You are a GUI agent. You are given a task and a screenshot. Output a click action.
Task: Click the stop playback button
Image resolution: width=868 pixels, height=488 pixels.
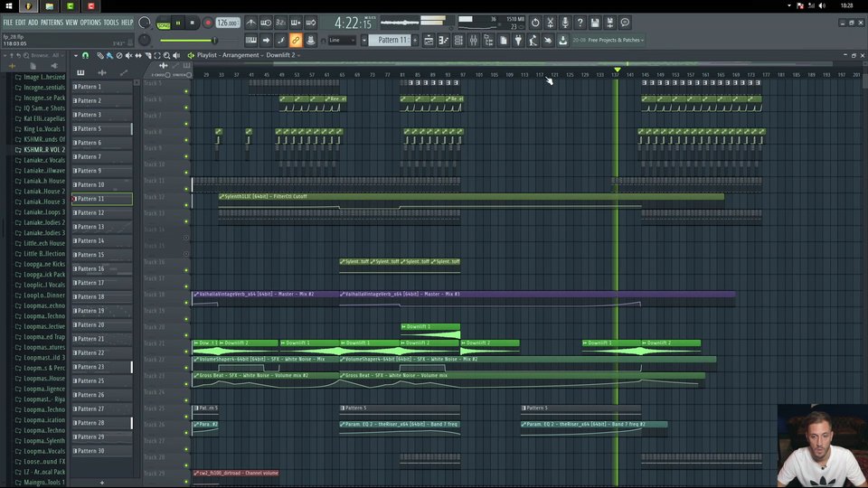pyautogui.click(x=192, y=23)
